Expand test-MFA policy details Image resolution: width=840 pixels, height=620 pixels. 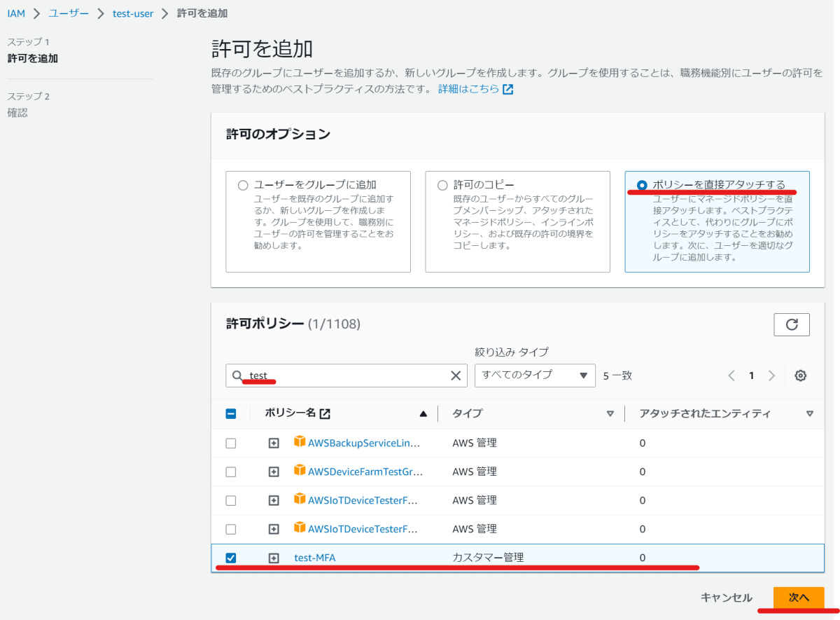coord(274,558)
